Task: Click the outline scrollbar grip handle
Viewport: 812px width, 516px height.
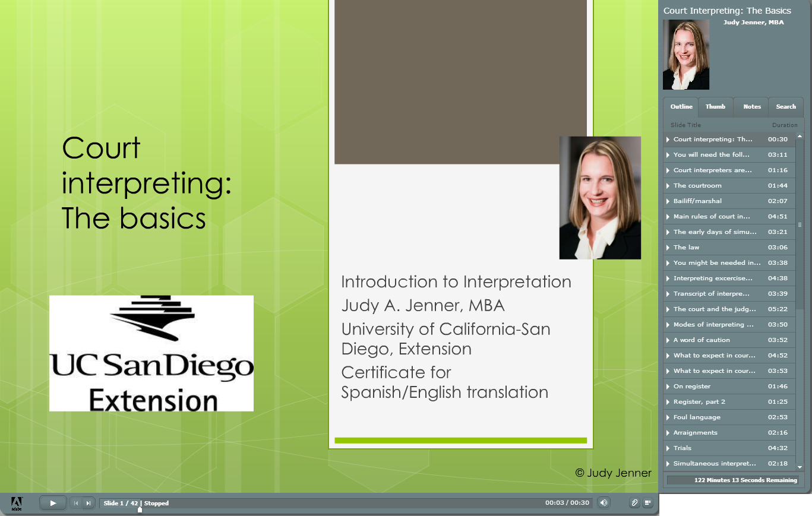Action: tap(800, 225)
